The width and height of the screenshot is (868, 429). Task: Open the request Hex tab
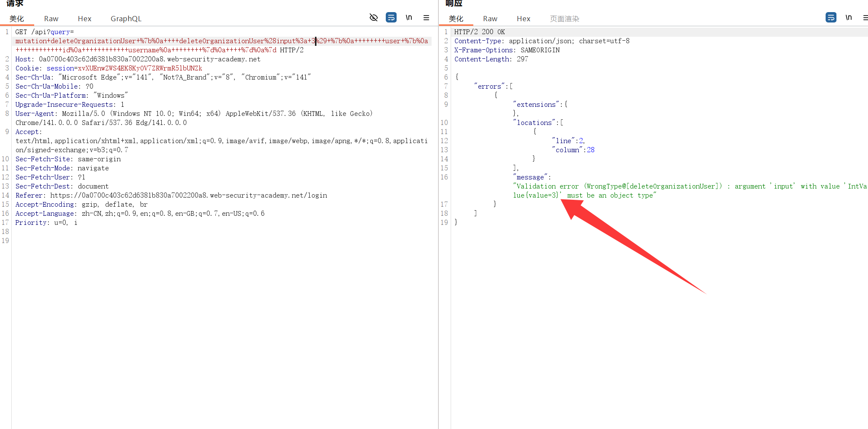(84, 19)
